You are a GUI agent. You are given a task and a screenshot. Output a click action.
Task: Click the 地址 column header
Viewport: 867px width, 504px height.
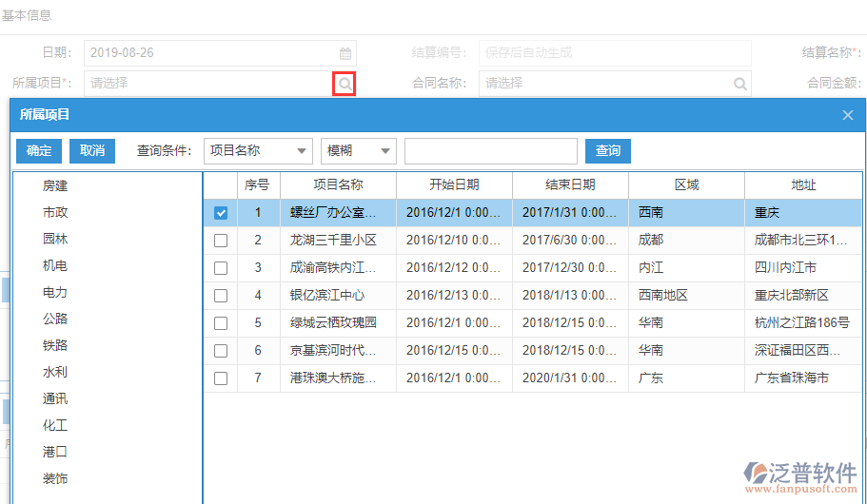click(x=803, y=185)
